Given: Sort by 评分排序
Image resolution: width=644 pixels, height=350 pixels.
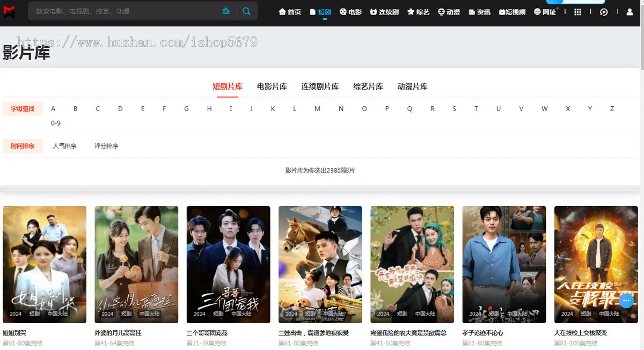Looking at the screenshot, I should [106, 146].
